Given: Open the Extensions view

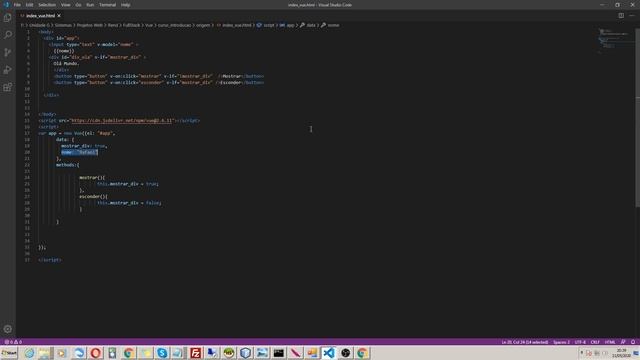Looking at the screenshot, I should (8, 87).
